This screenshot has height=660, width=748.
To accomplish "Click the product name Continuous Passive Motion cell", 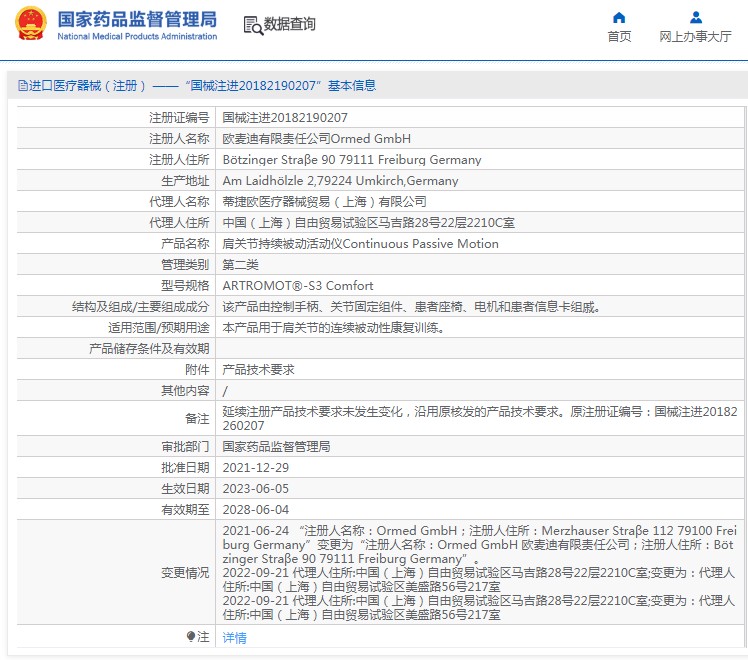I will point(359,243).
